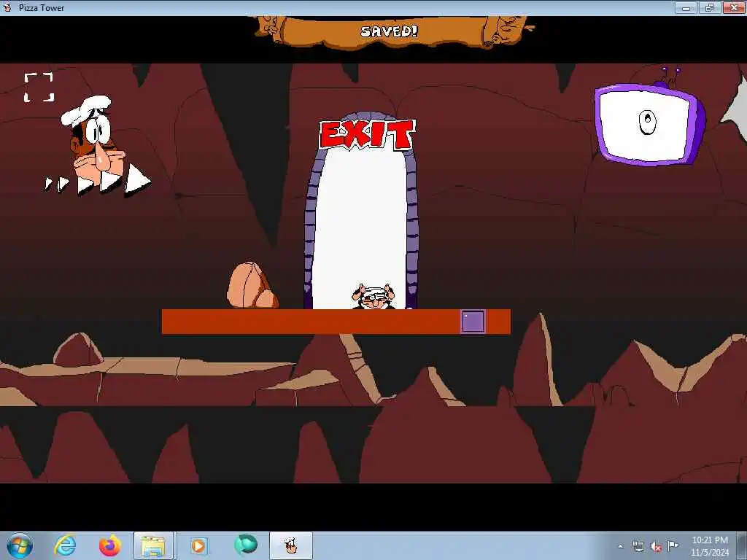Open Firefox from the taskbar
Viewport: 747px width, 560px height.
(109, 545)
